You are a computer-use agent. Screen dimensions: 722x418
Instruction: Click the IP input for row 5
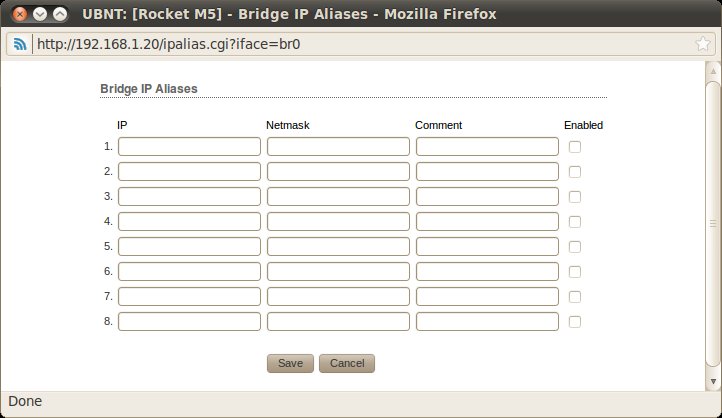(189, 247)
